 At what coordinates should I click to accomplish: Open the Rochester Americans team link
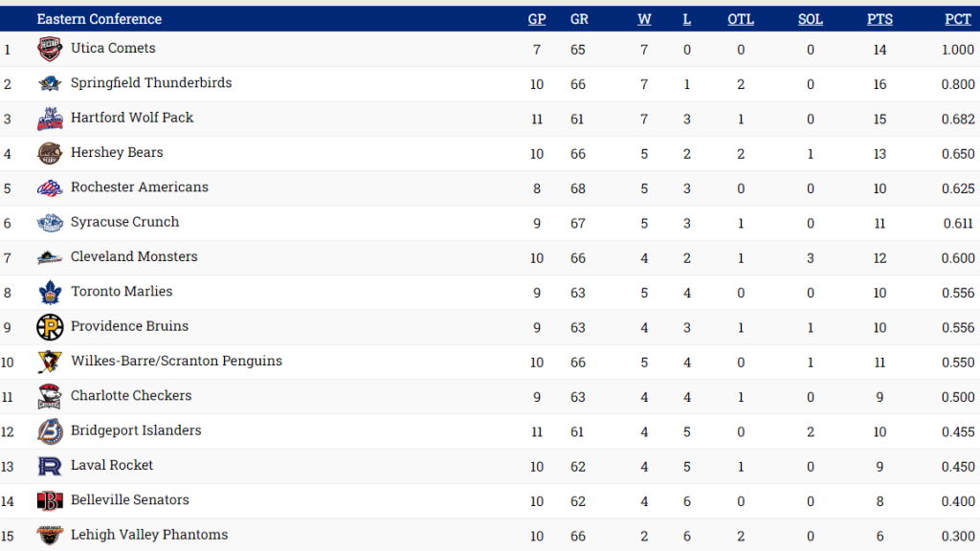(140, 187)
